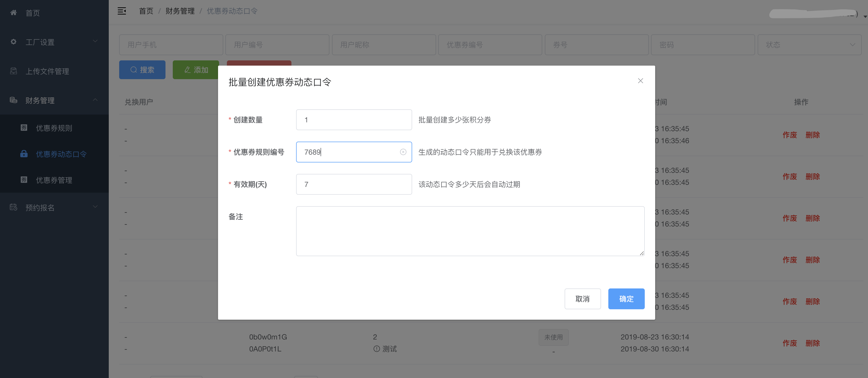Click the home icon in the sidebar

(x=14, y=12)
